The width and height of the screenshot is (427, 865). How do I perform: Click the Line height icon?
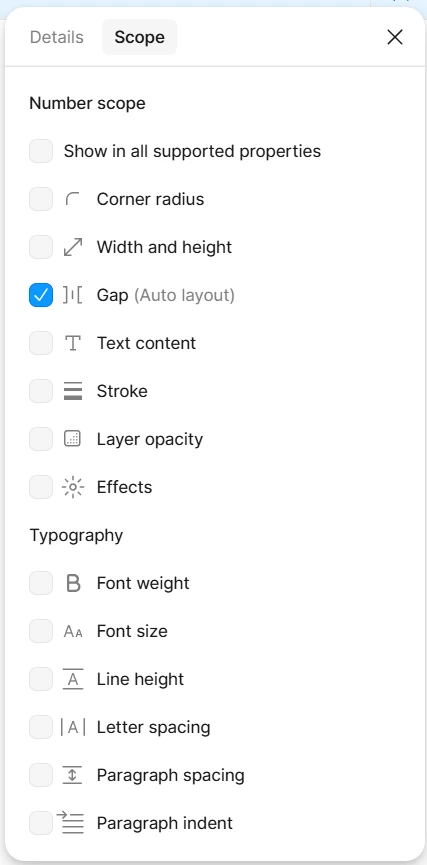pyautogui.click(x=73, y=679)
